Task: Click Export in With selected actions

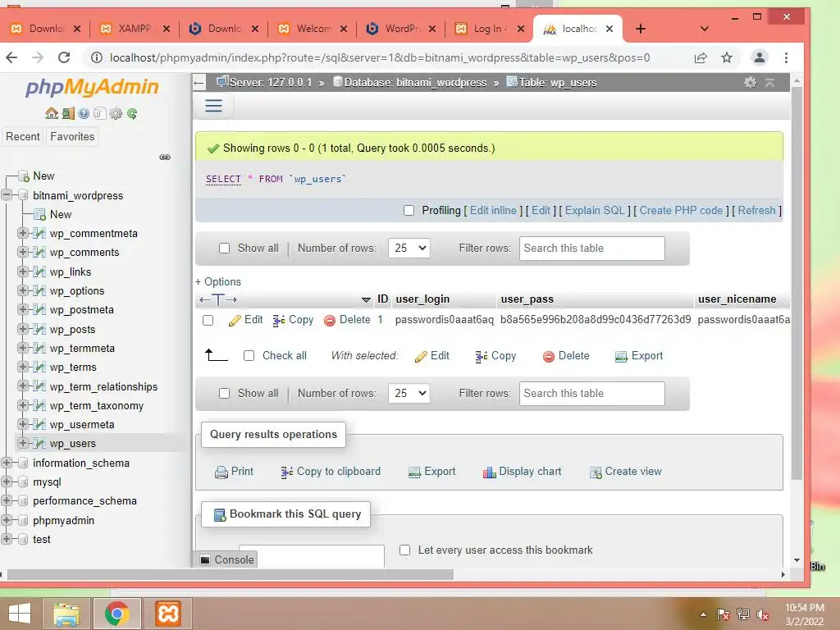Action: [638, 356]
